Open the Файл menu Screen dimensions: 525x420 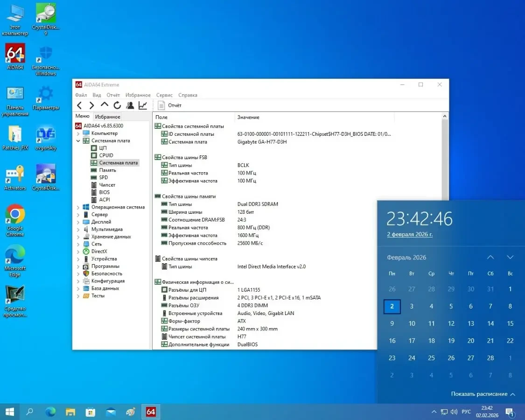click(x=81, y=95)
